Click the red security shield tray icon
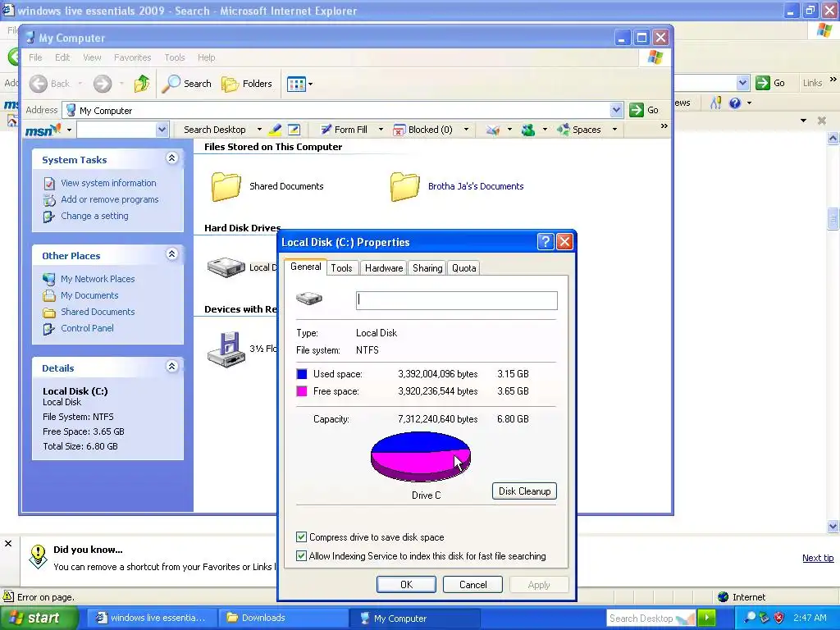Screen dimensions: 840x630 (779, 618)
